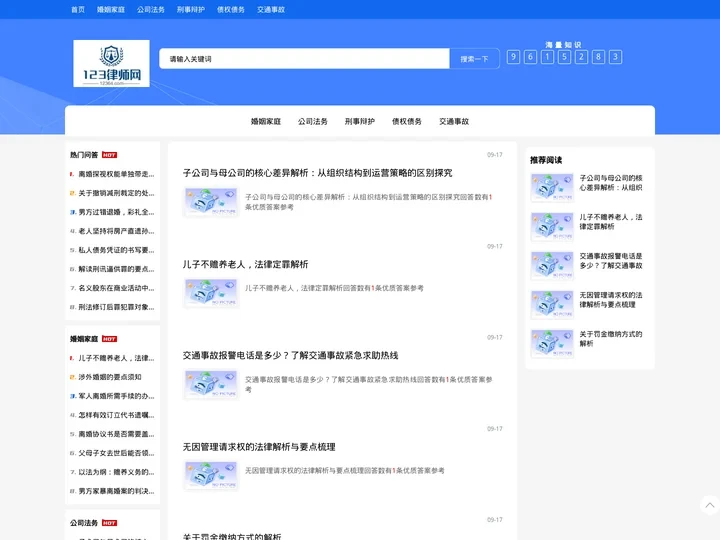
Task: Open article title 交通事故报警电话是多少
Action: point(290,355)
